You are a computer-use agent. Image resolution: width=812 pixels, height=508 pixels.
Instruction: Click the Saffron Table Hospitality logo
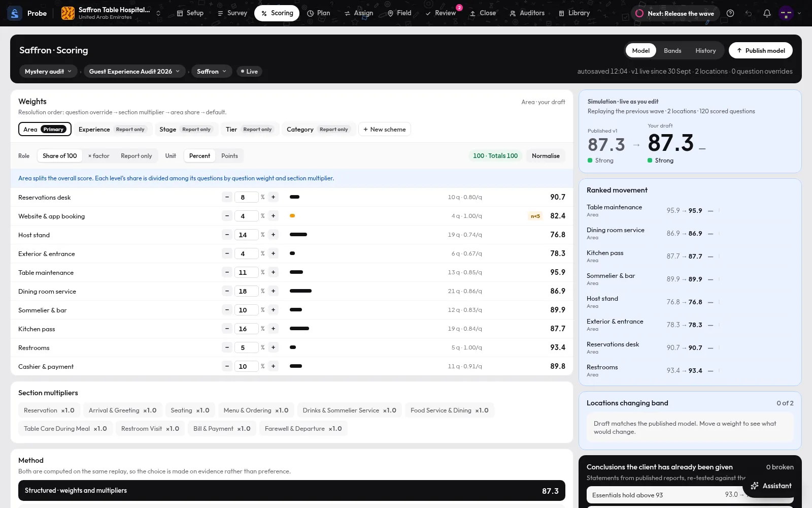click(68, 13)
